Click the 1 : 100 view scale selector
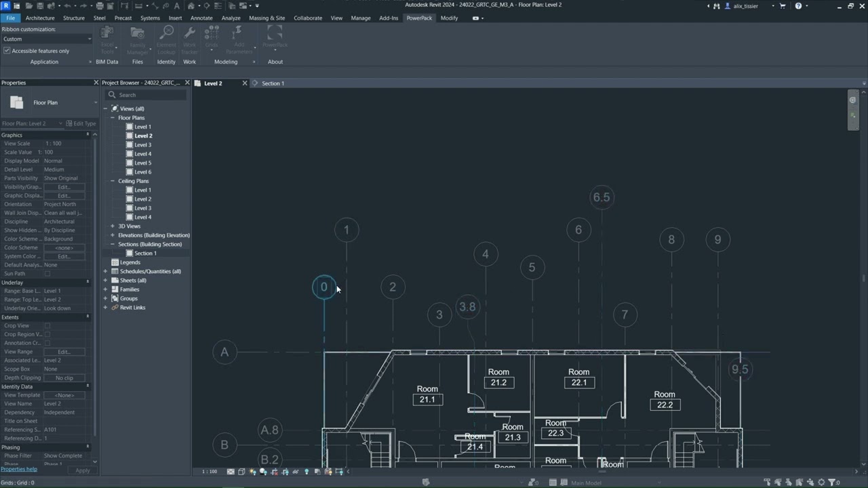Screen dimensions: 868x488 (210, 472)
